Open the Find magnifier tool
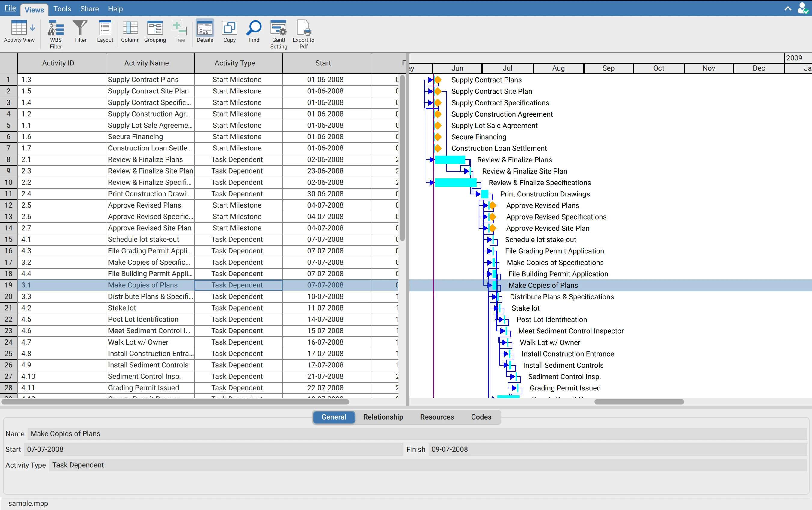This screenshot has height=510, width=812. (x=254, y=31)
